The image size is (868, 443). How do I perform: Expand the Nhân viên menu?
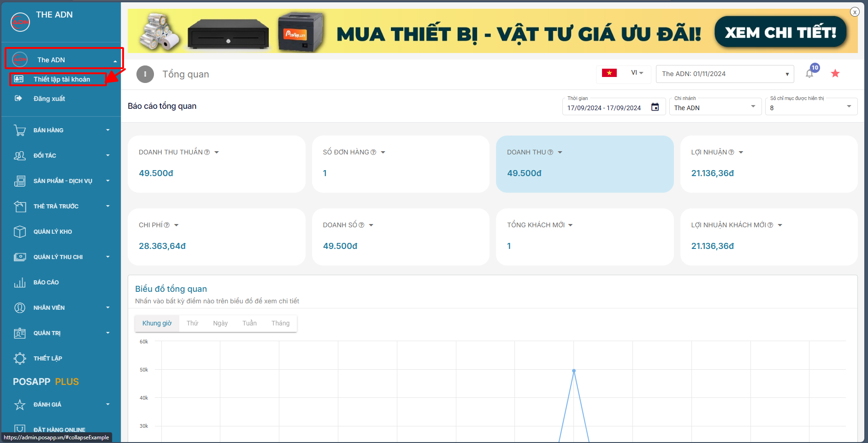point(108,308)
